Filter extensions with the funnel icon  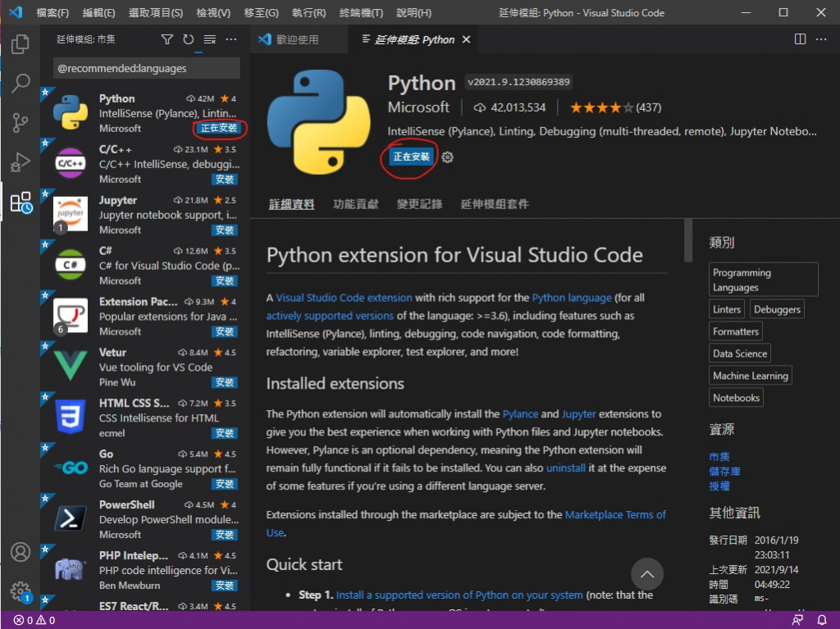pos(167,39)
